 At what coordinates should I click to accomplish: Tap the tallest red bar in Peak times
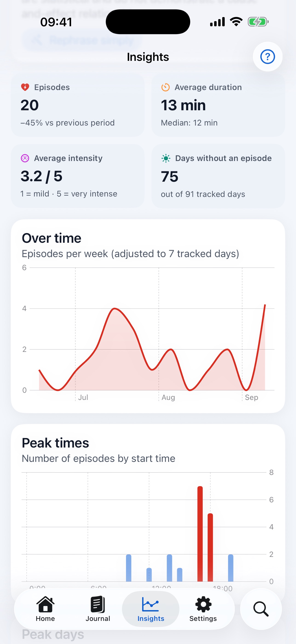click(x=200, y=534)
